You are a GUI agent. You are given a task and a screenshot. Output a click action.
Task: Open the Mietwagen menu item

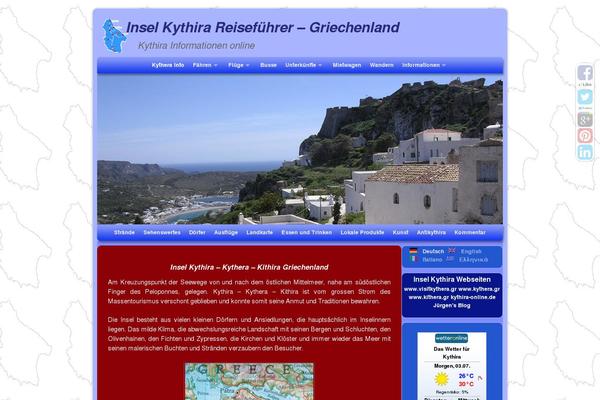[347, 65]
